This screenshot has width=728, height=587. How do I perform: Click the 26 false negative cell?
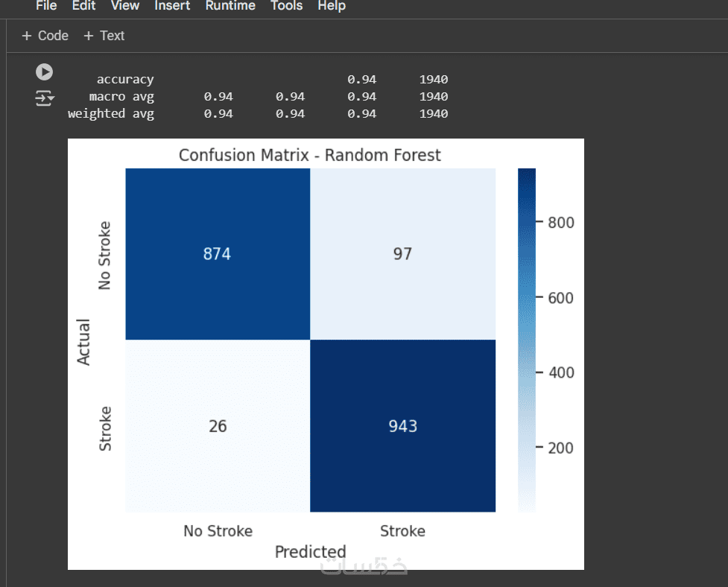[x=217, y=426]
